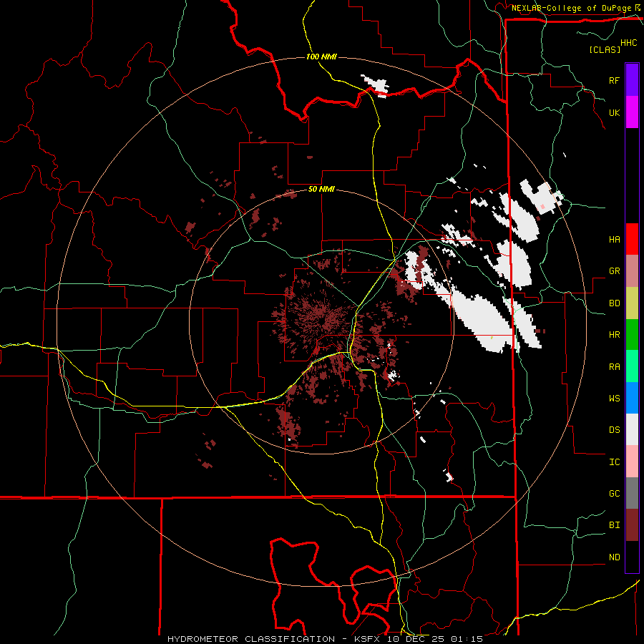Select the GC gray legend swatch
This screenshot has height=644, width=644.
click(x=632, y=493)
